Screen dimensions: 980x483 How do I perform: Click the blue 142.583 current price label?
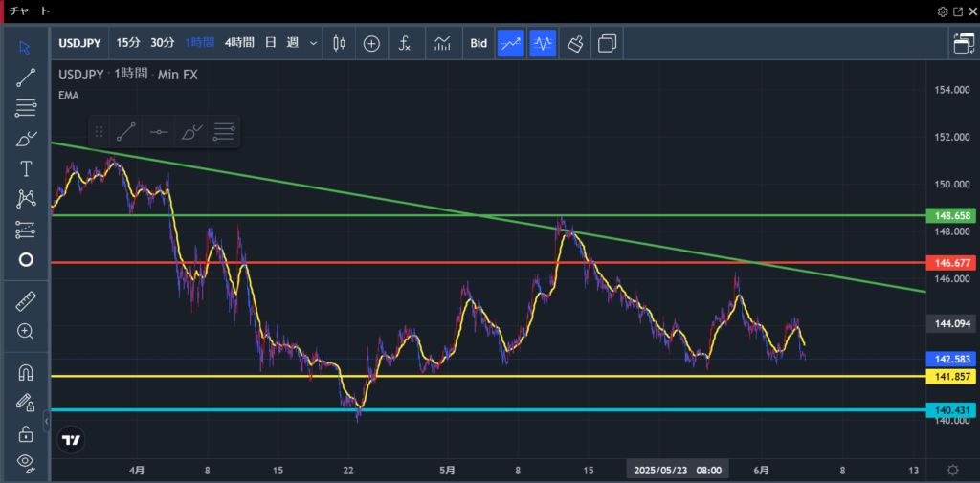point(951,359)
